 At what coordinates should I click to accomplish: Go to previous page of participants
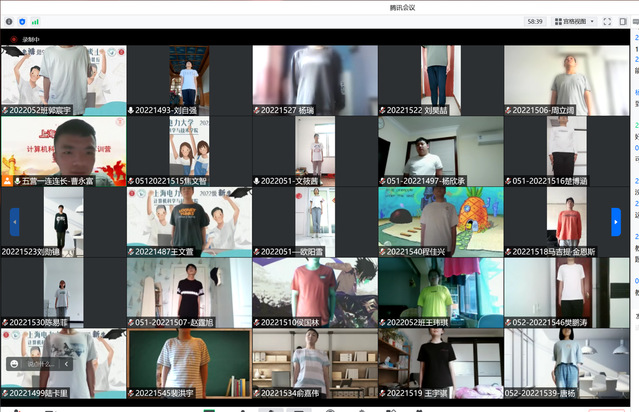click(x=14, y=221)
